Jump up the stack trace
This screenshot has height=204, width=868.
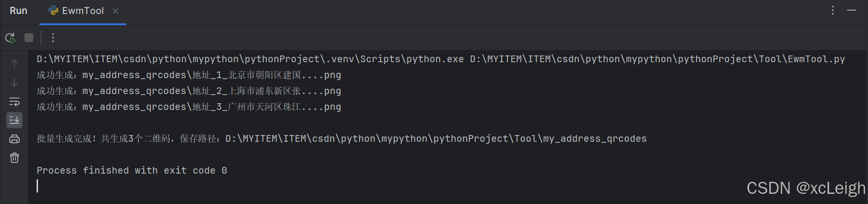click(x=14, y=64)
